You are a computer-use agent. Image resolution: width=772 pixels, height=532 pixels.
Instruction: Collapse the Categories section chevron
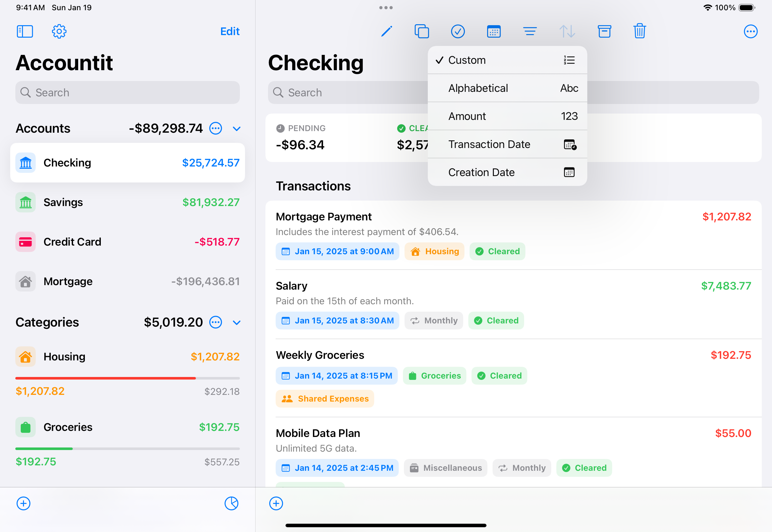(237, 323)
